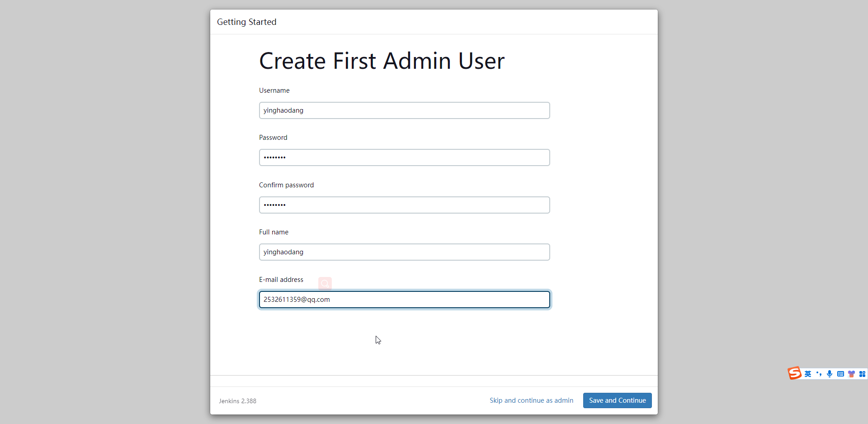
Task: Toggle the Chinese/English input mode indicator
Action: pos(808,374)
